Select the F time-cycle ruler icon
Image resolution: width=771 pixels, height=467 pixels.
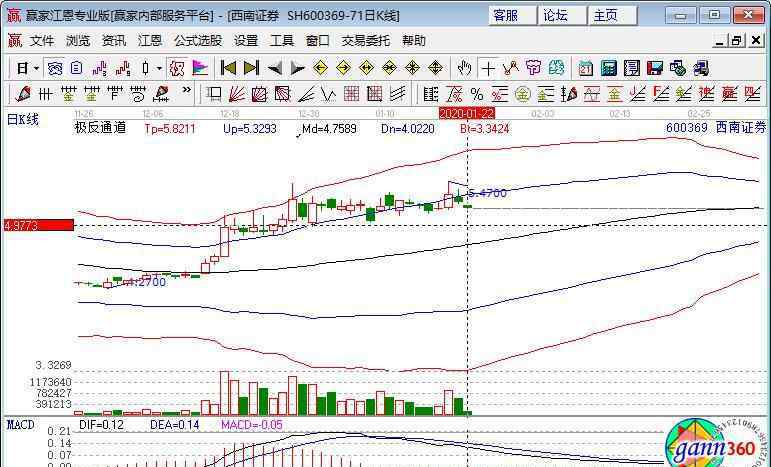[115, 93]
